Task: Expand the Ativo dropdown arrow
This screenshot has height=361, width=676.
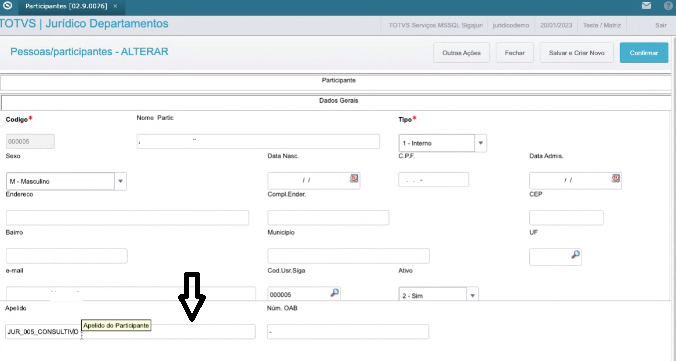Action: click(473, 295)
